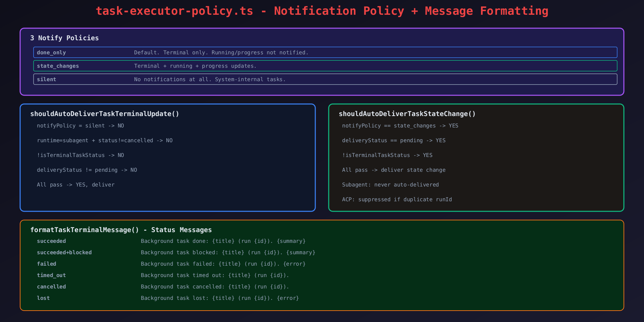Click 'Default. Terminal only. Running/progress not notified.'
This screenshot has height=322, width=644.
click(x=221, y=53)
